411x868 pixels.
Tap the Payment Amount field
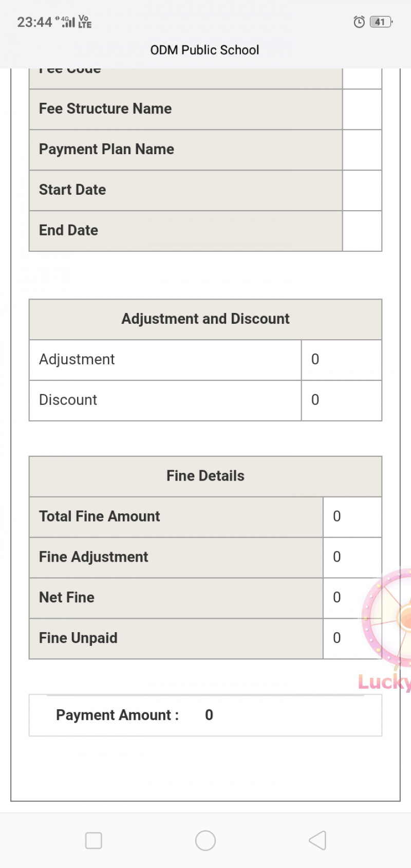206,715
